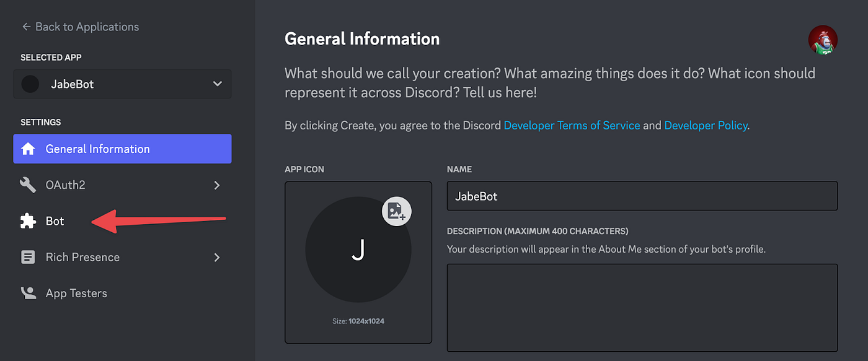Click the upload image icon on app icon
This screenshot has width=868, height=361.
[397, 212]
